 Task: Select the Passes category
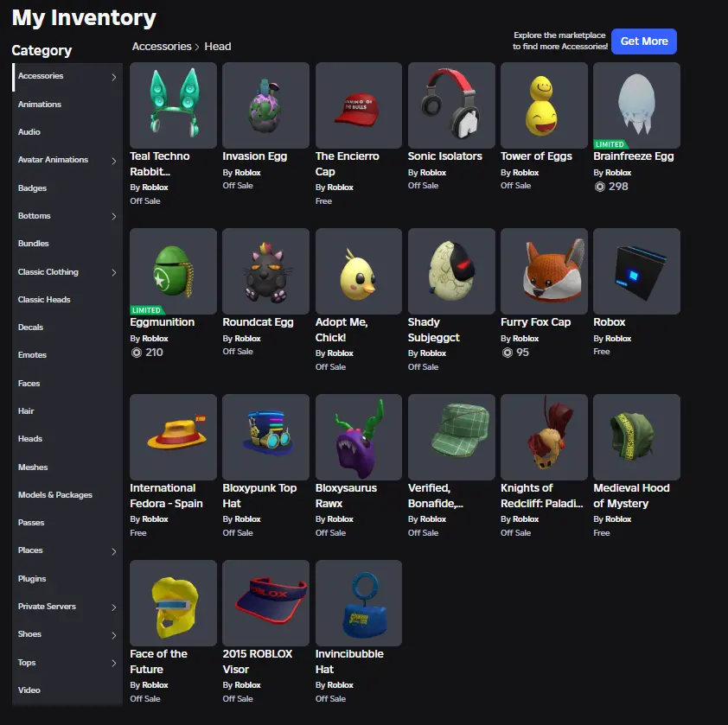67,523
